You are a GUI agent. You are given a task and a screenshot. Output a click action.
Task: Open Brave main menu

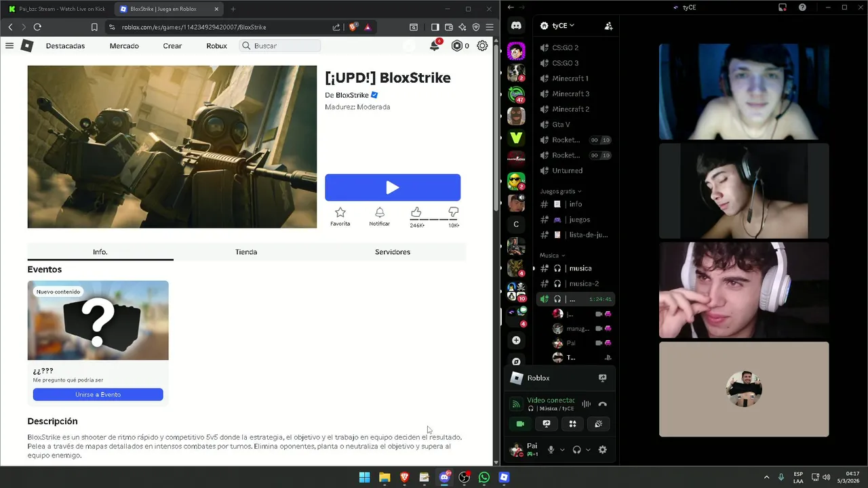point(490,27)
